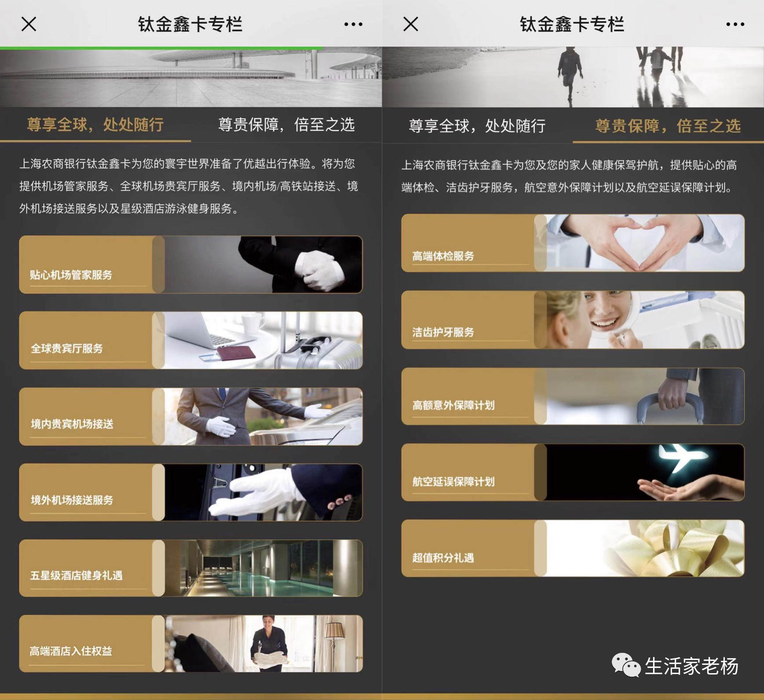
Task: Open 航空延误保障计划 card
Action: pyautogui.click(x=573, y=472)
